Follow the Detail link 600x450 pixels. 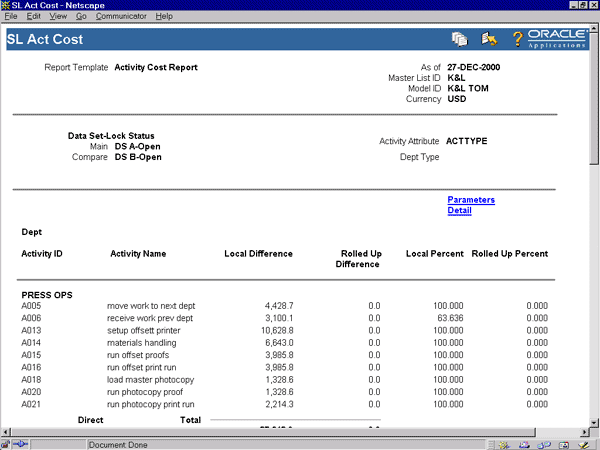pyautogui.click(x=459, y=210)
